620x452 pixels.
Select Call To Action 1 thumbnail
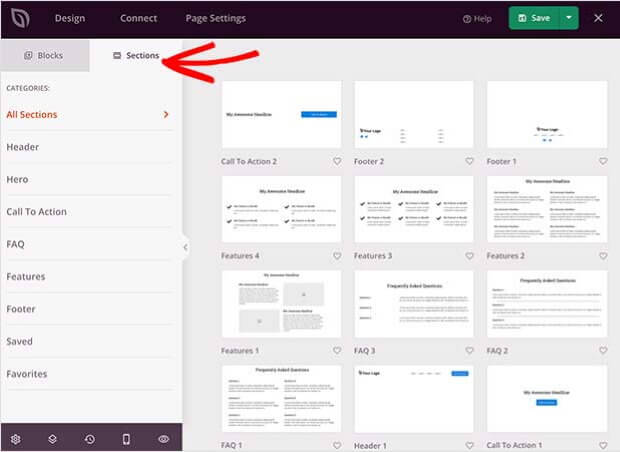[x=547, y=399]
